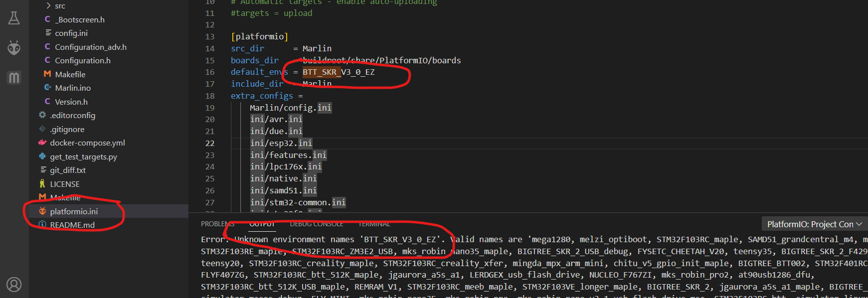868x298 pixels.
Task: Open the Auto Build Marlin panel icon
Action: click(14, 78)
